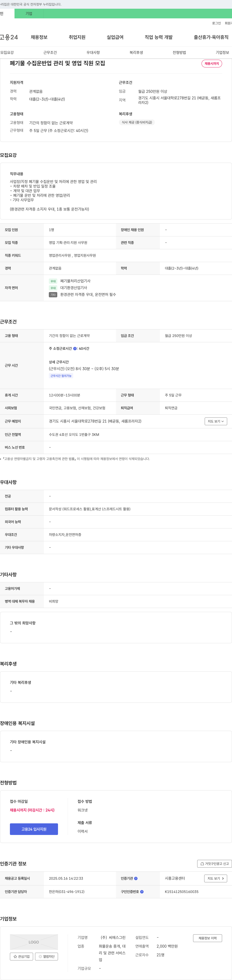
Task: Jump to the 기업정보 section tab
Action: coord(223,52)
